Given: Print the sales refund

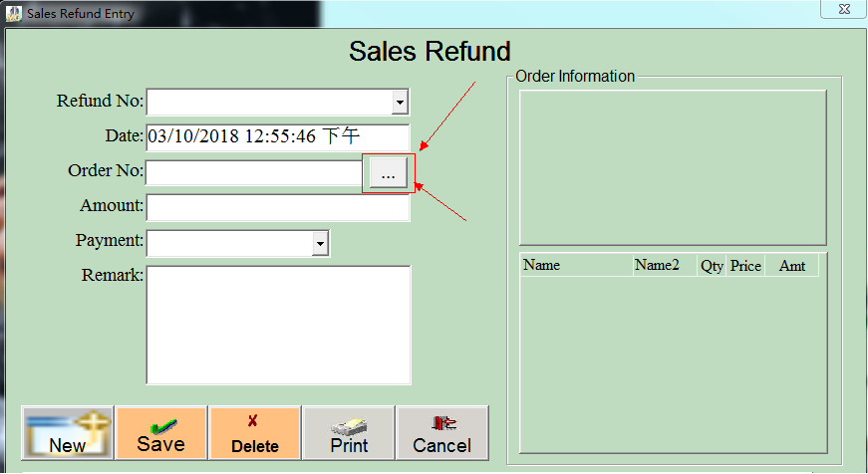Looking at the screenshot, I should 349,433.
